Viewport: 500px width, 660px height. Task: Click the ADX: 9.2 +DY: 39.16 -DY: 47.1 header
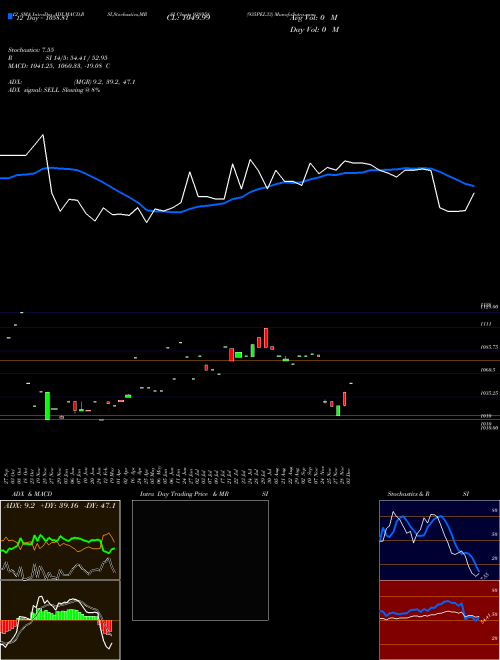coord(60,506)
